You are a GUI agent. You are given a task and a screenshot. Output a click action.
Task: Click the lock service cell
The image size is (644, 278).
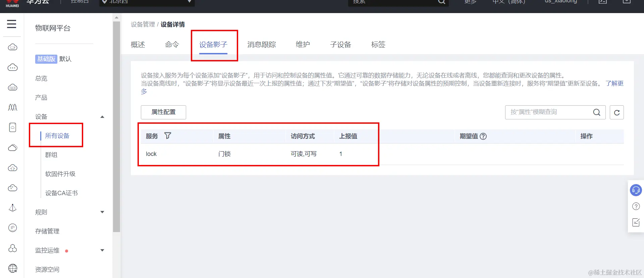[151, 154]
